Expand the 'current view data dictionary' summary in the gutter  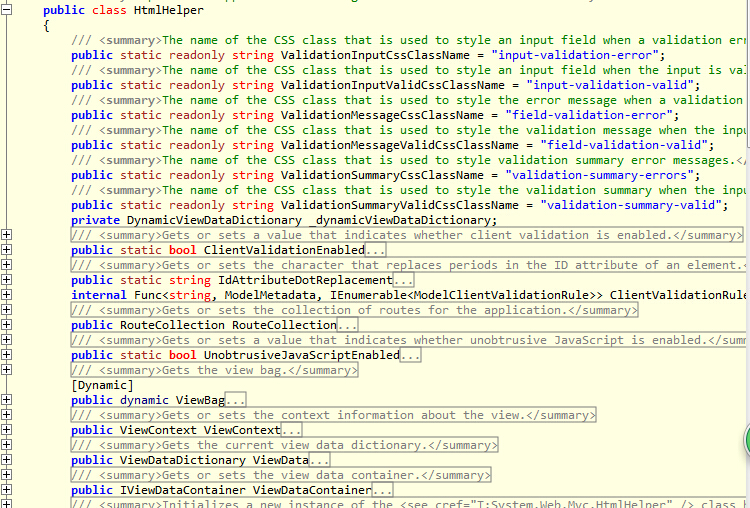point(6,445)
